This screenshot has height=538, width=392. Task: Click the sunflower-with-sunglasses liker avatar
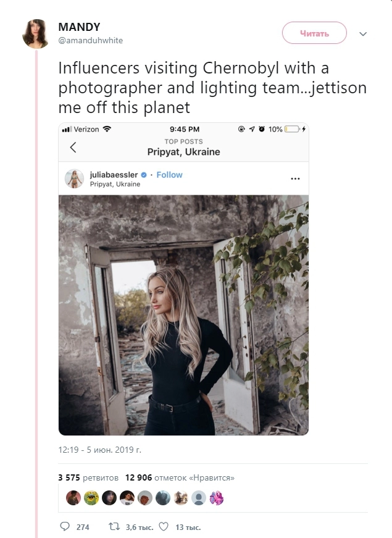pos(91,498)
